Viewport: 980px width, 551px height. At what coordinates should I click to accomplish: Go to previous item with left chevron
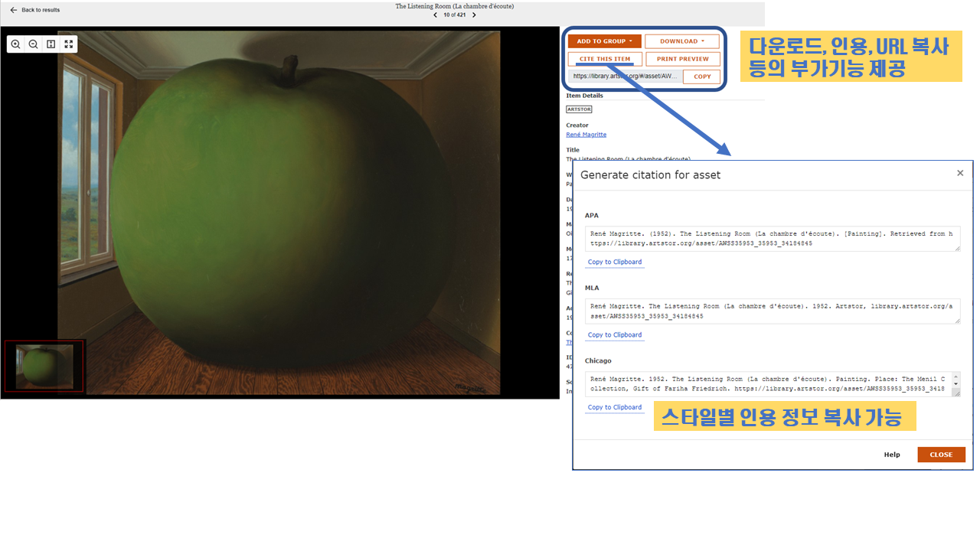coord(436,15)
